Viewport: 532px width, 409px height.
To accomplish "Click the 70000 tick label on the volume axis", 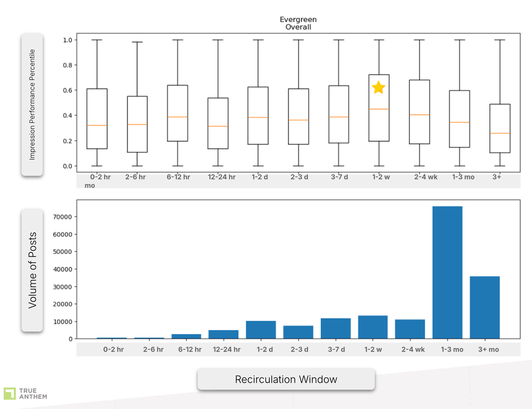I will point(62,217).
